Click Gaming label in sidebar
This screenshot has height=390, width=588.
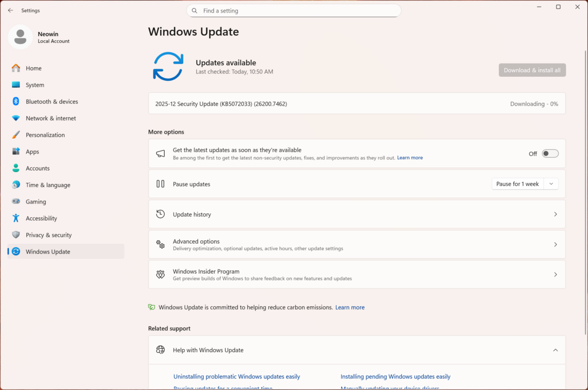[36, 201]
